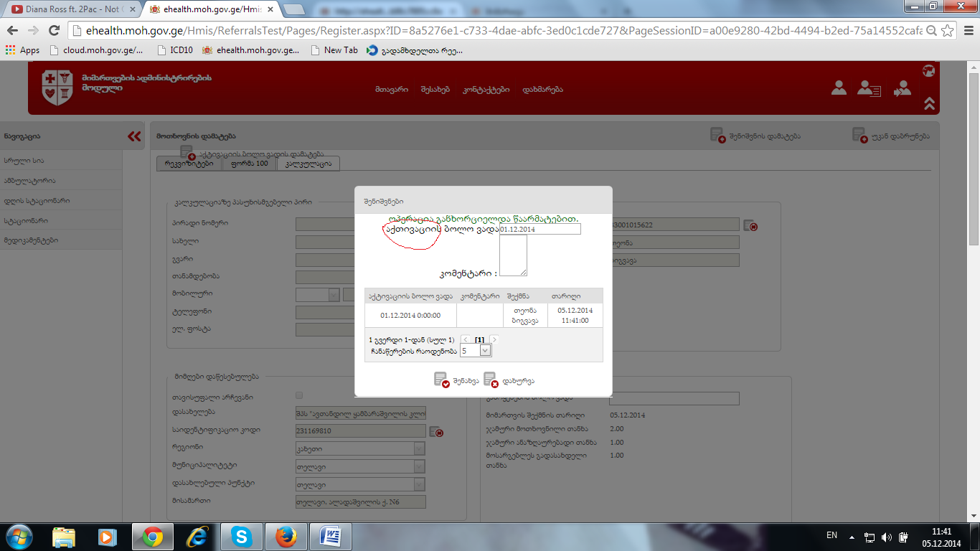Collapse the header with the up double-chevron
Viewport: 980px width, 551px height.
coord(929,103)
